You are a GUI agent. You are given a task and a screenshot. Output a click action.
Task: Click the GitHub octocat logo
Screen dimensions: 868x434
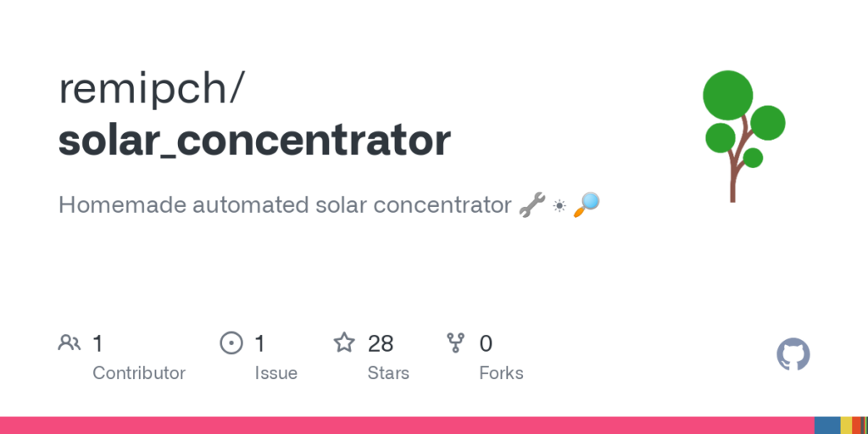tap(793, 354)
